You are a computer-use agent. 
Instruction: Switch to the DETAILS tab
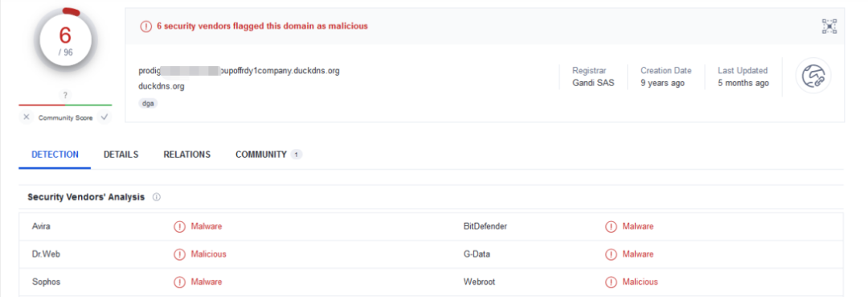point(121,155)
